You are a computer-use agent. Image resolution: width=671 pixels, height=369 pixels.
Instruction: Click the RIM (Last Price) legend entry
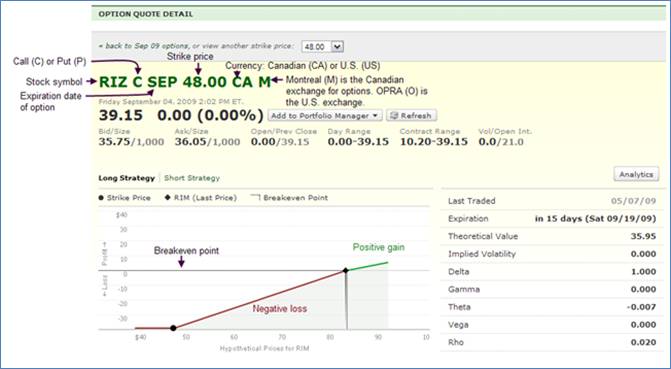(x=201, y=198)
